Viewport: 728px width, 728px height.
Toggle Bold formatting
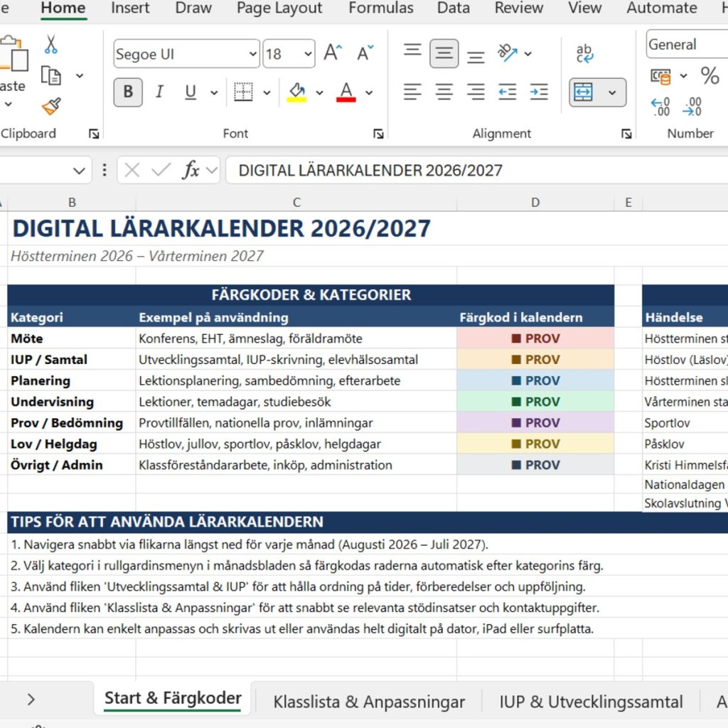tap(128, 92)
